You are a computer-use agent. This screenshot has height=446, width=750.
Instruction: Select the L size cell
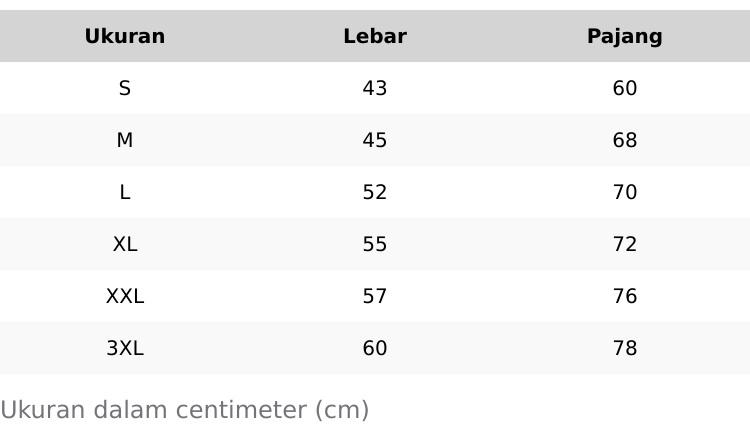[x=125, y=192]
